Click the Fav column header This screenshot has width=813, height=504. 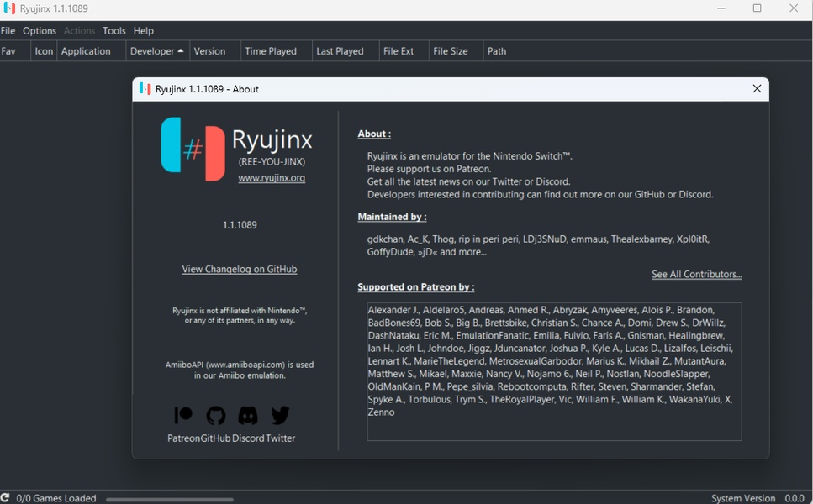point(9,51)
